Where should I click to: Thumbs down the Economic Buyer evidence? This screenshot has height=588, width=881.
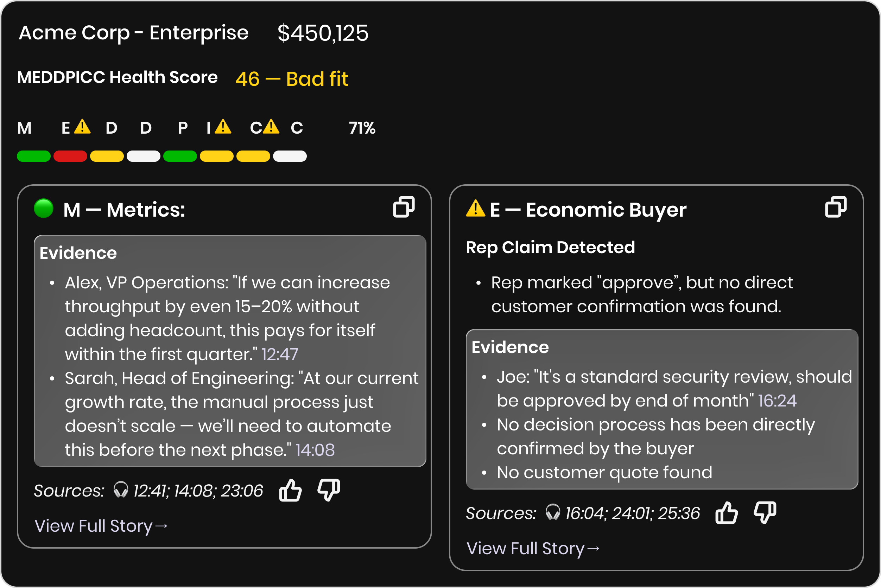(765, 513)
